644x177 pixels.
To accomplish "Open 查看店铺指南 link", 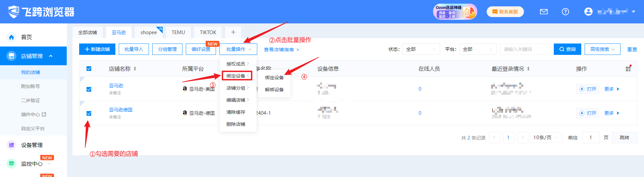I will click(x=281, y=50).
